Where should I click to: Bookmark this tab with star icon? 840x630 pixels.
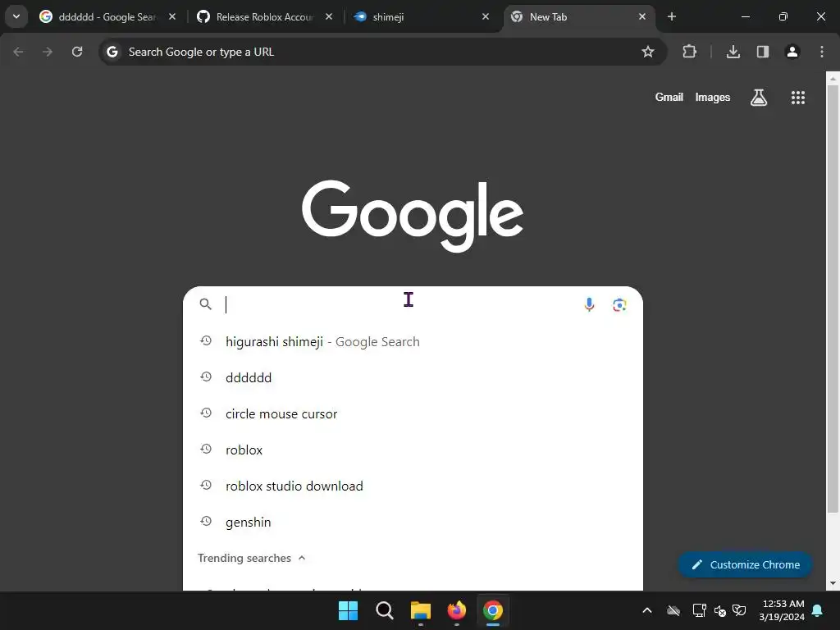click(648, 52)
